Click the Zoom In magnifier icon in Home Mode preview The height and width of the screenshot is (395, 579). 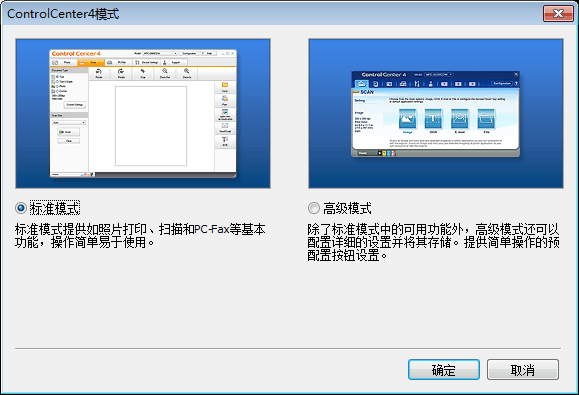tap(187, 71)
